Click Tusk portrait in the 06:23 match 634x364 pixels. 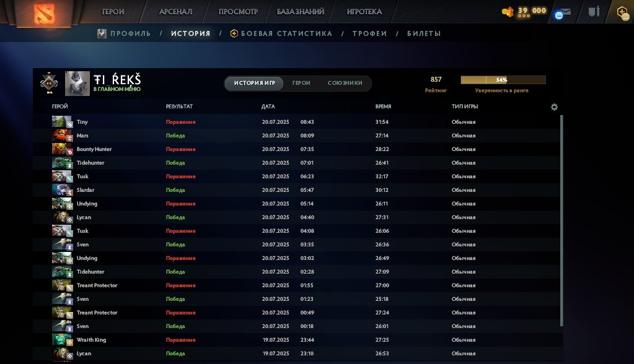pos(62,176)
